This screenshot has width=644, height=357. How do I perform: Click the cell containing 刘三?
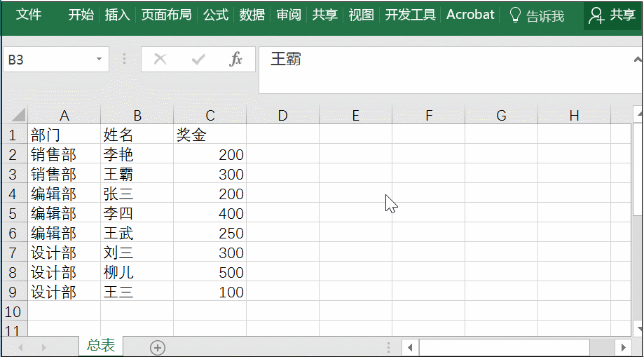tap(137, 252)
